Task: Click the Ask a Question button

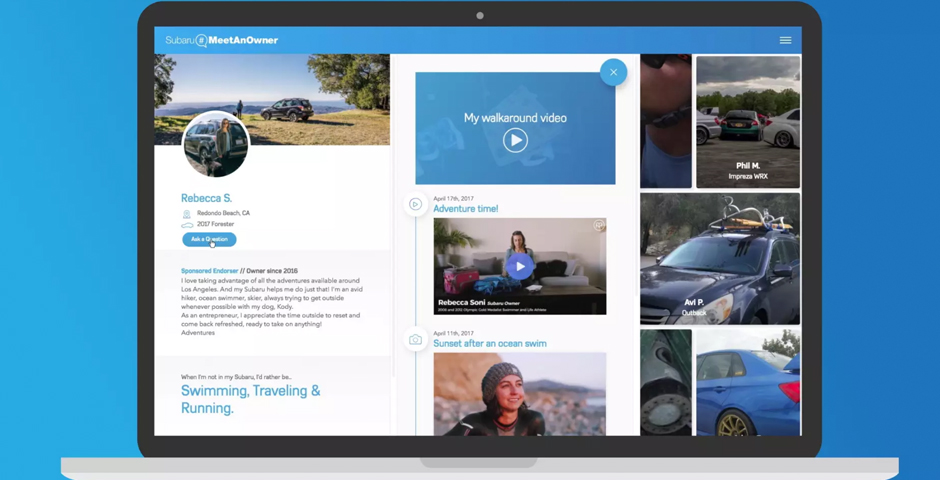Action: (x=209, y=239)
